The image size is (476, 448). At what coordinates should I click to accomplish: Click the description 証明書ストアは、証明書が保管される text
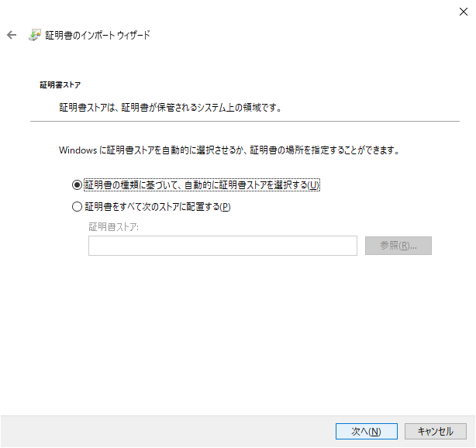[x=171, y=108]
